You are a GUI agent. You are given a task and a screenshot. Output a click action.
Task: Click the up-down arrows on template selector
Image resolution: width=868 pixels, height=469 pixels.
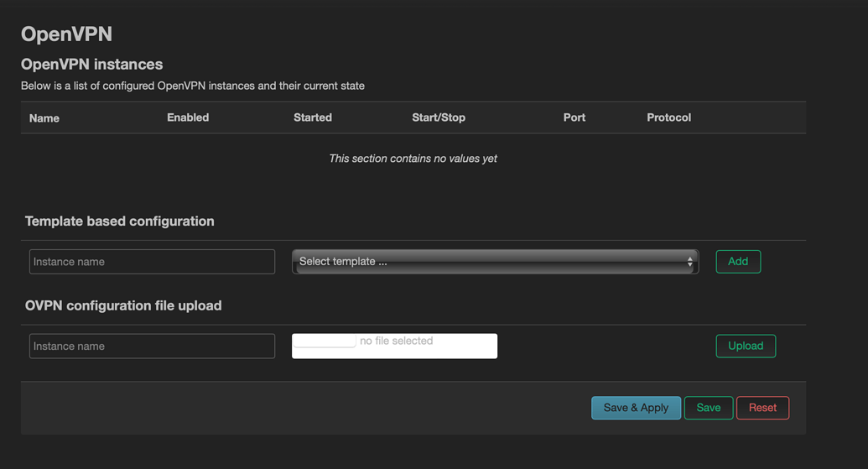click(x=689, y=262)
